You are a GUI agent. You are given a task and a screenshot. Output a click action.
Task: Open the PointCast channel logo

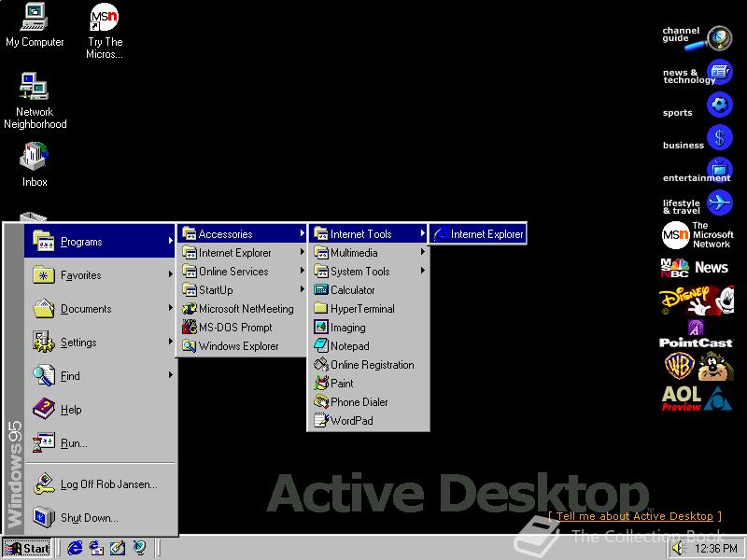pos(696,334)
